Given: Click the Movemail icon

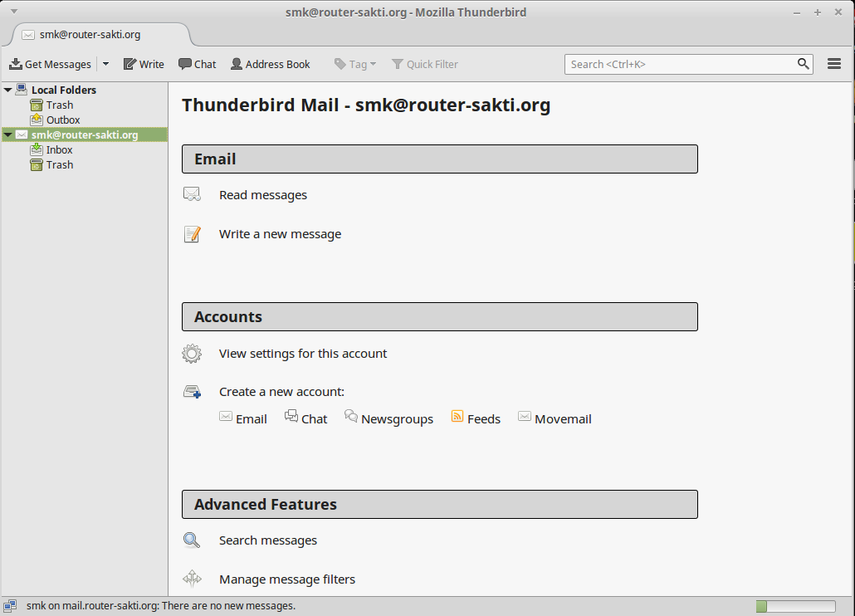Looking at the screenshot, I should click(524, 418).
